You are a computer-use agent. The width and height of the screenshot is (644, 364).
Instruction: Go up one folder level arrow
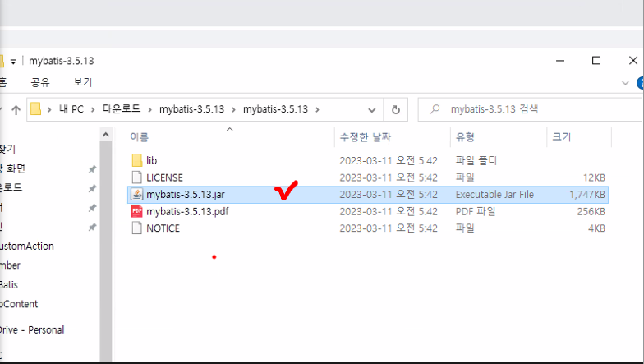point(16,110)
